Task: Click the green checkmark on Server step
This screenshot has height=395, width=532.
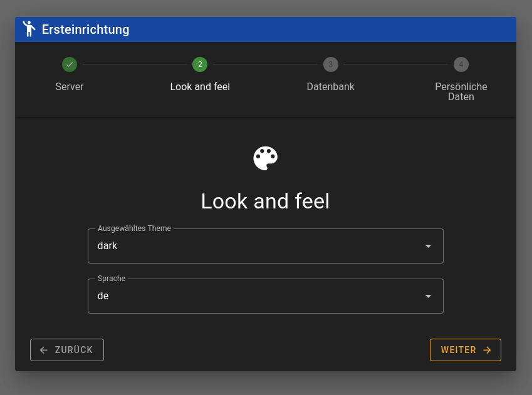Action: 70,64
